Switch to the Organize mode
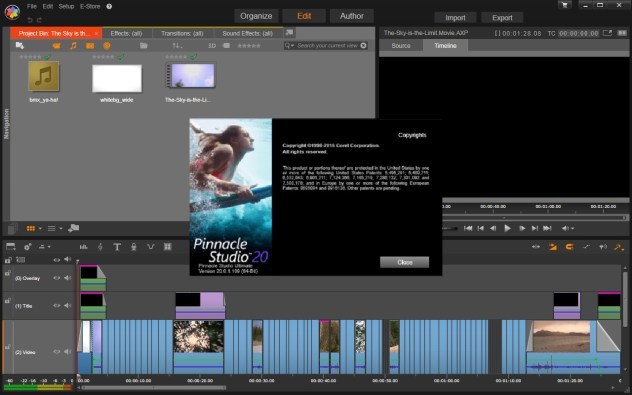 click(256, 16)
